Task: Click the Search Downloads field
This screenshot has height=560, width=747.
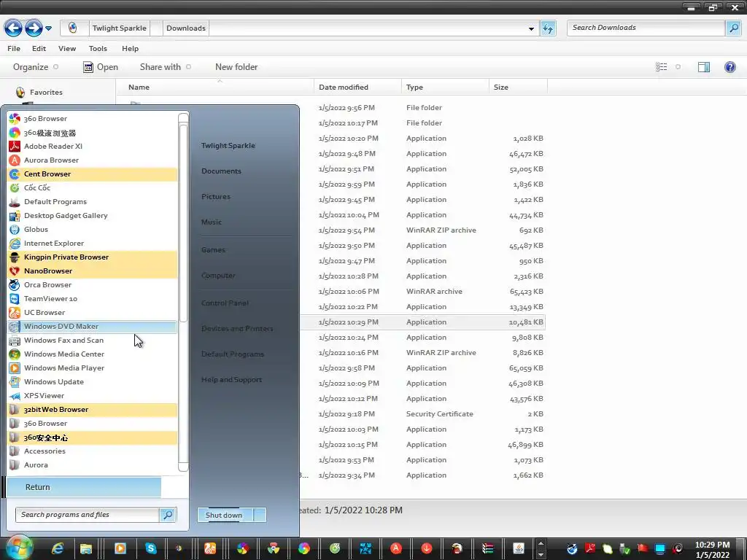Action: 646,28
